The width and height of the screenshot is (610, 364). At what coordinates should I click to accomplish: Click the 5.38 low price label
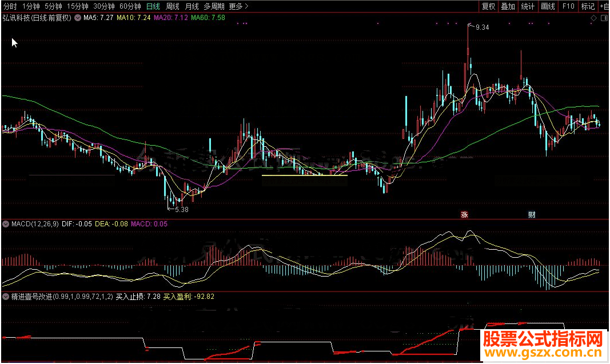182,210
